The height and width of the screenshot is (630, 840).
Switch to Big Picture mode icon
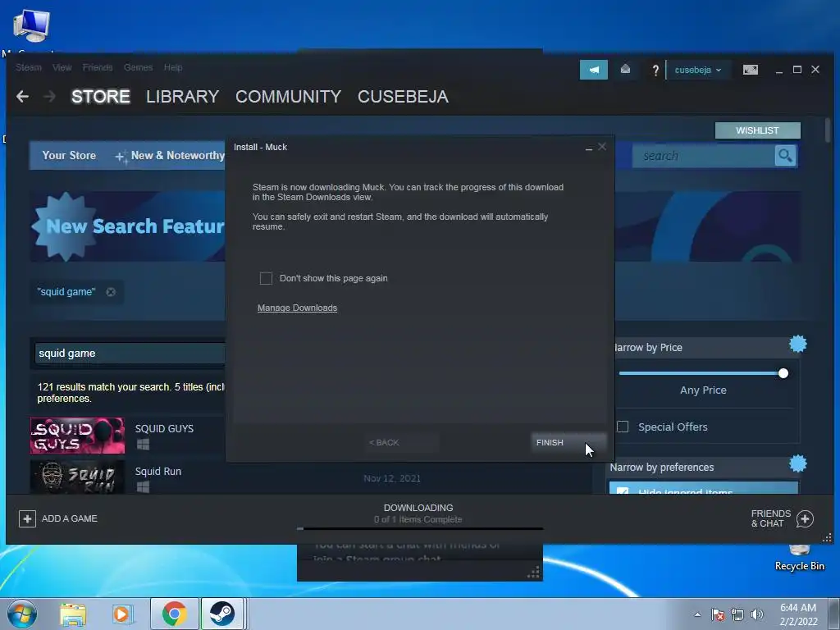[750, 70]
